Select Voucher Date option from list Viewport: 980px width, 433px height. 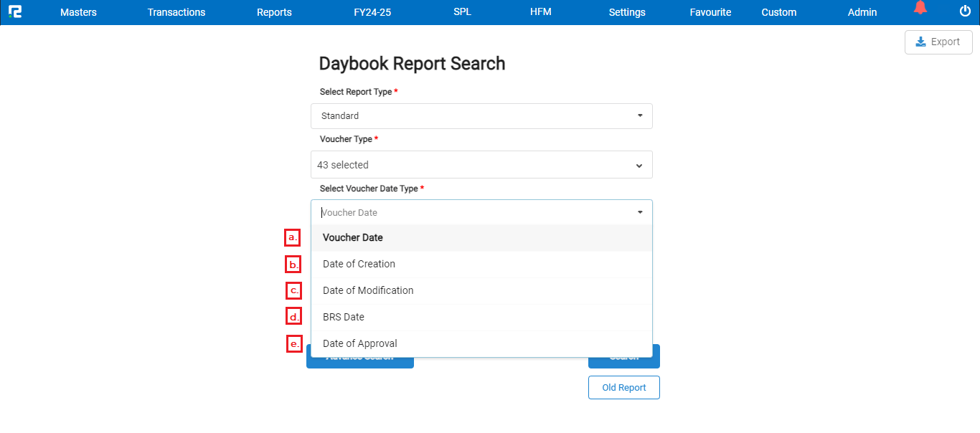coord(353,238)
